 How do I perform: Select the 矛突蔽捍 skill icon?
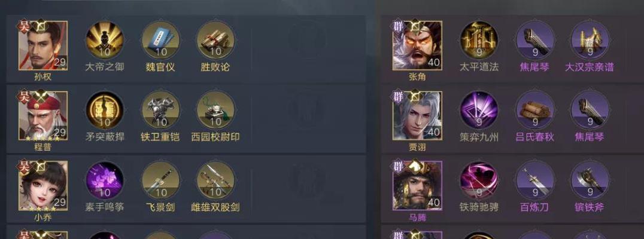pyautogui.click(x=105, y=111)
